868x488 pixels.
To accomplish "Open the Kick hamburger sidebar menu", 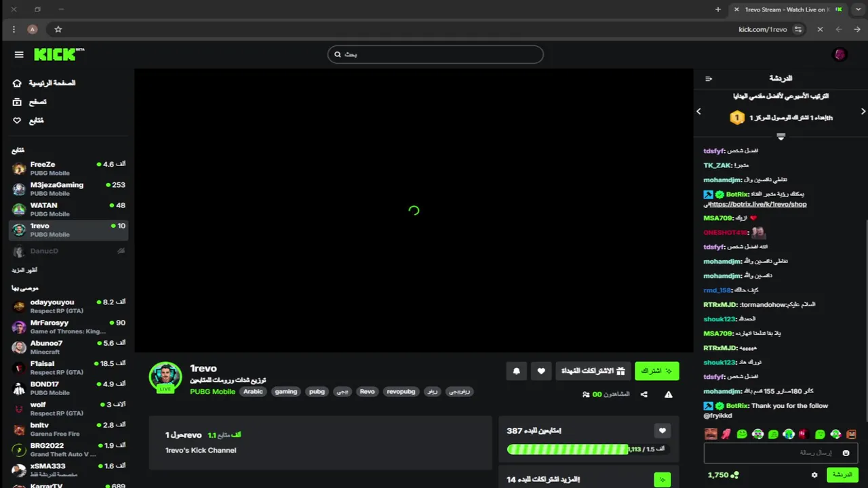I will pyautogui.click(x=19, y=54).
